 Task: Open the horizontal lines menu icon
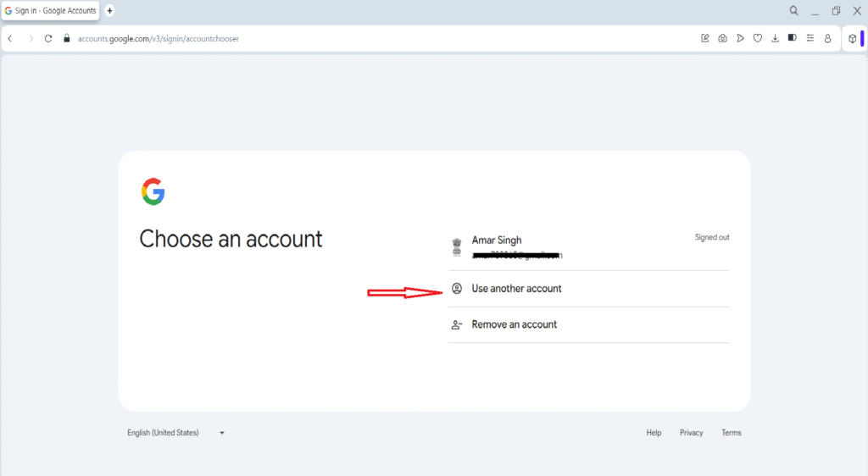810,38
